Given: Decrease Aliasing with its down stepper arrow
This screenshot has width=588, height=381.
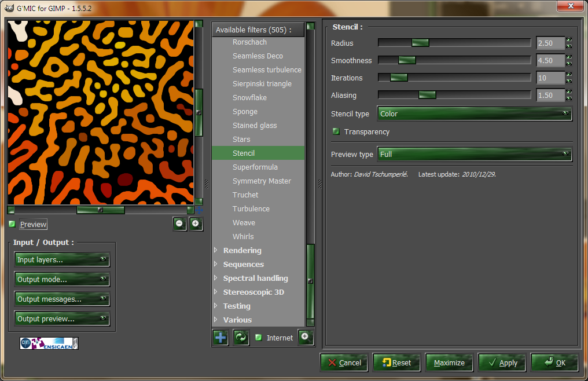Looking at the screenshot, I should (569, 98).
